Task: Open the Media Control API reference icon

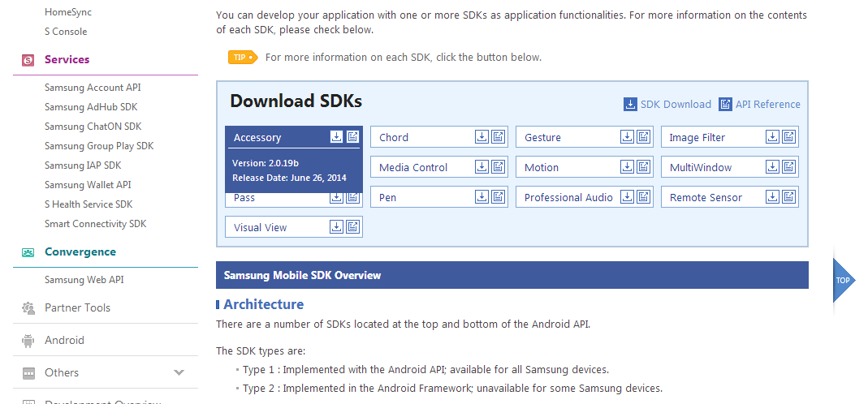Action: click(x=499, y=166)
